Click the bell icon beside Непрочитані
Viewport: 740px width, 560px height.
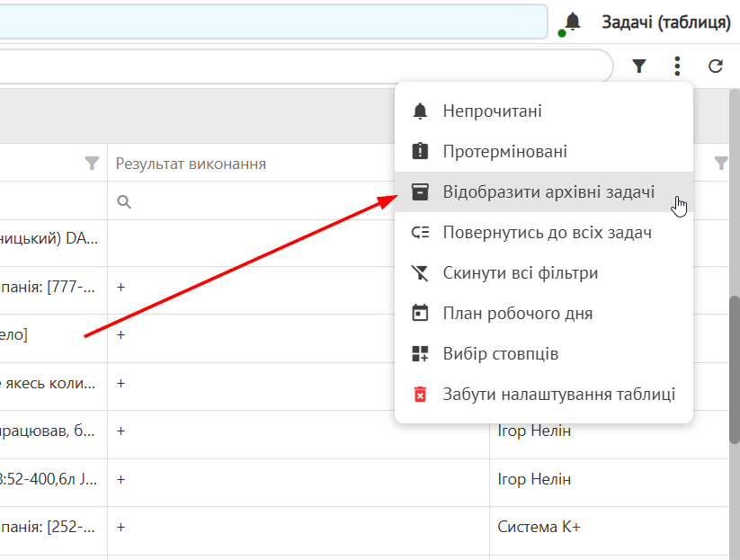click(x=420, y=111)
